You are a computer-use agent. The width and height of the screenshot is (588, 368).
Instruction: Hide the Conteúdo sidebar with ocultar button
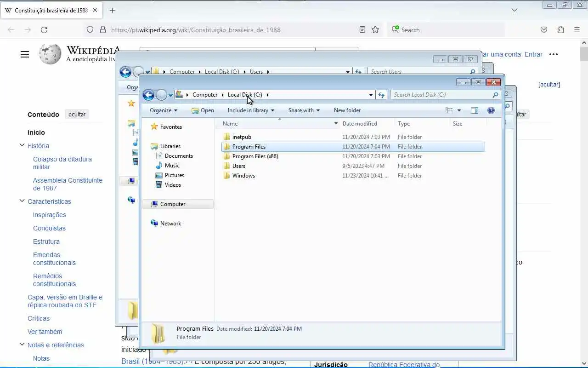pyautogui.click(x=77, y=115)
